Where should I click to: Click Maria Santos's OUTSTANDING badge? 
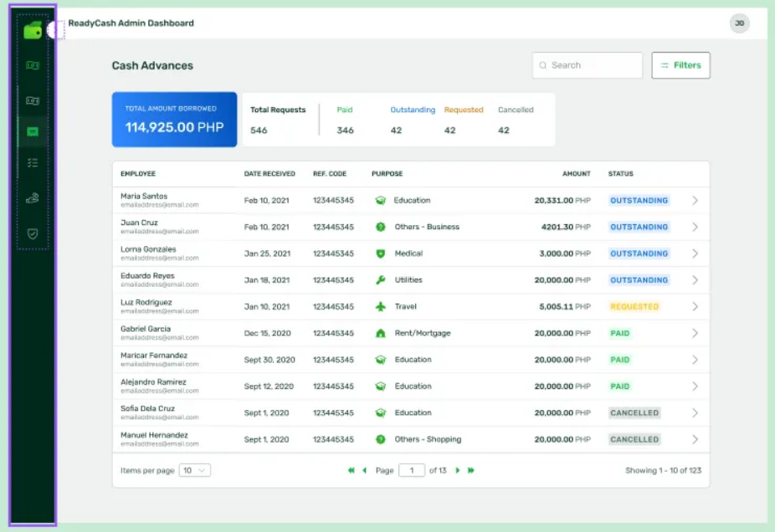point(639,201)
